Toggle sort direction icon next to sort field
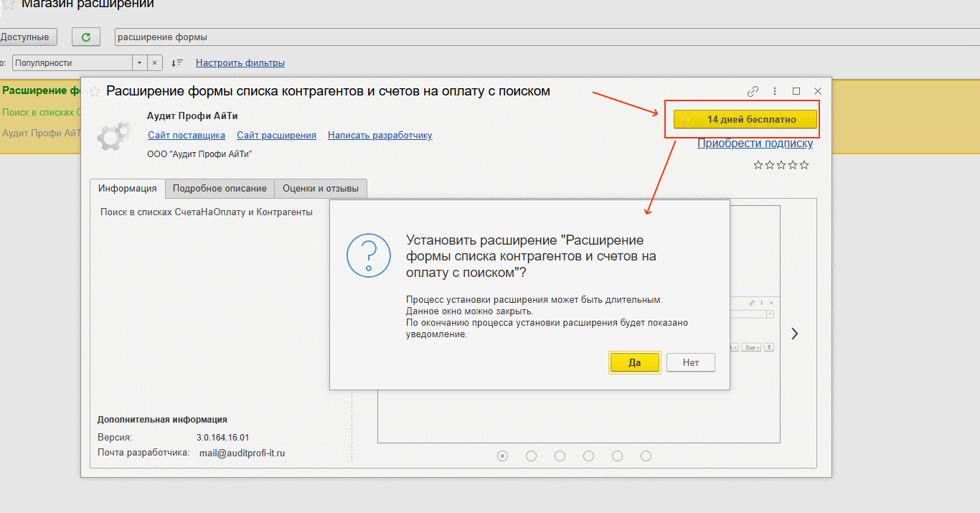The image size is (980, 513). [x=177, y=63]
